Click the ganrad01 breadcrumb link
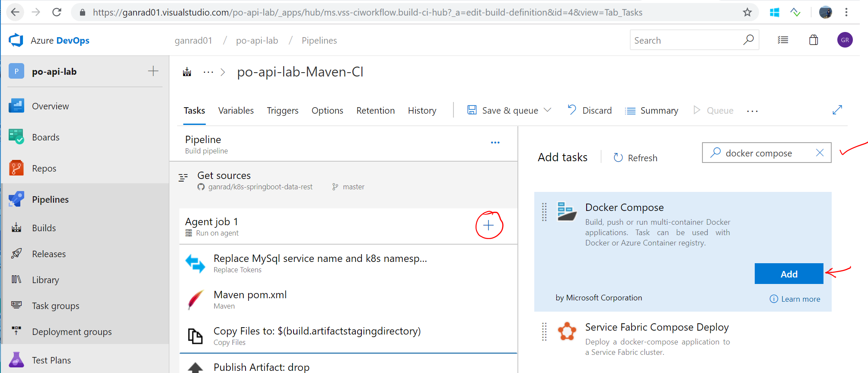868x373 pixels. point(193,40)
